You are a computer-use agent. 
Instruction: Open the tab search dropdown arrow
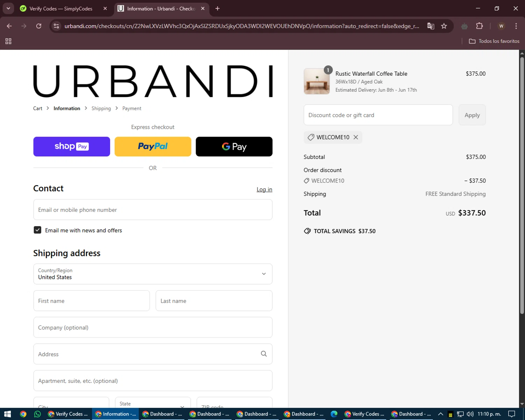tap(8, 8)
